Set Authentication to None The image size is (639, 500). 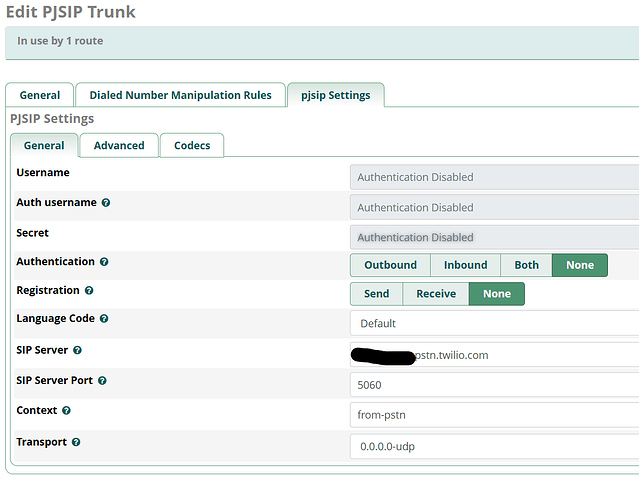click(580, 265)
